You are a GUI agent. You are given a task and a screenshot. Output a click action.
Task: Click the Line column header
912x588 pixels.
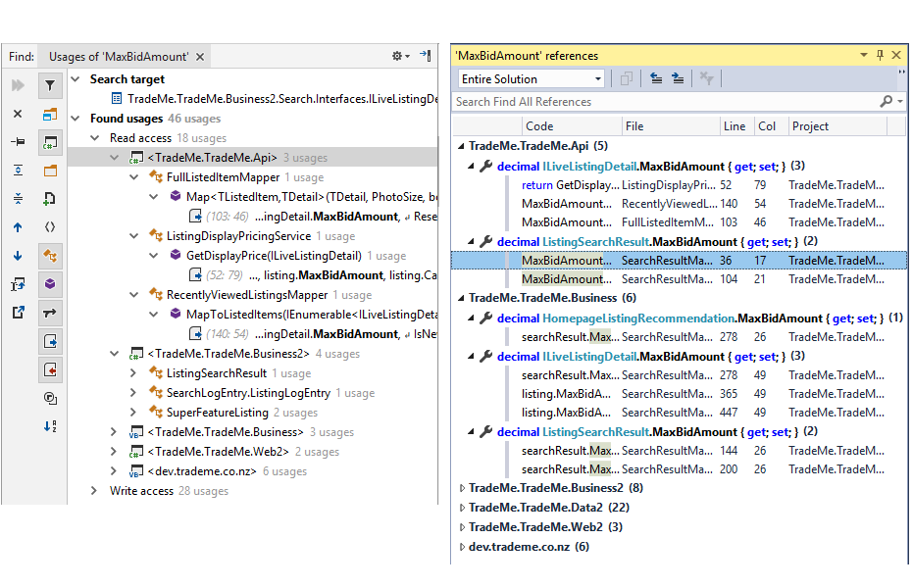[736, 126]
